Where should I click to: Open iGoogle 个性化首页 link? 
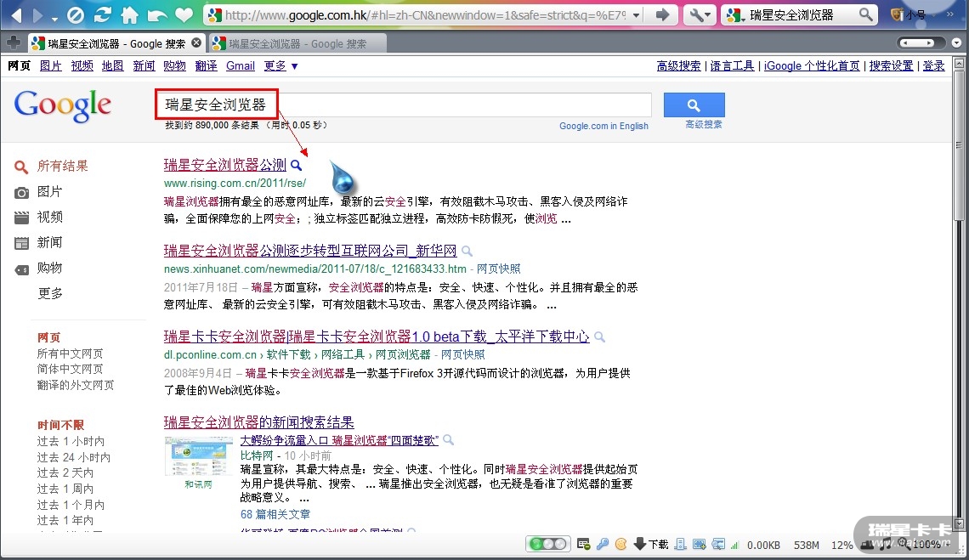tap(812, 65)
